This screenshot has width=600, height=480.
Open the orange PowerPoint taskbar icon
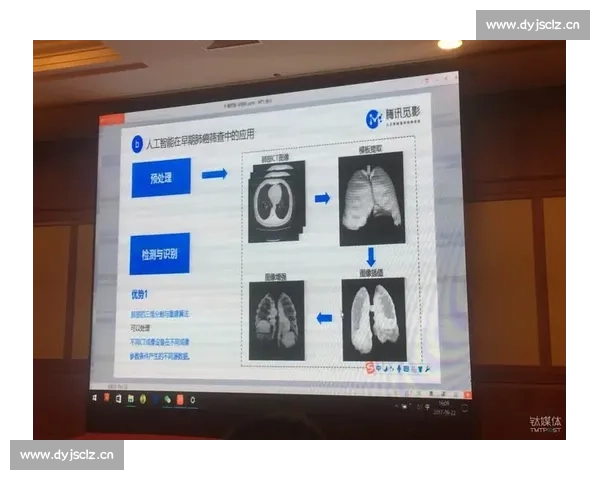[x=180, y=400]
